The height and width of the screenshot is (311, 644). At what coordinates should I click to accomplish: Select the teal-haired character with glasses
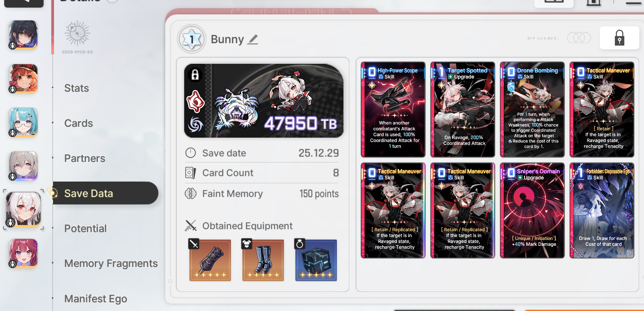(23, 122)
